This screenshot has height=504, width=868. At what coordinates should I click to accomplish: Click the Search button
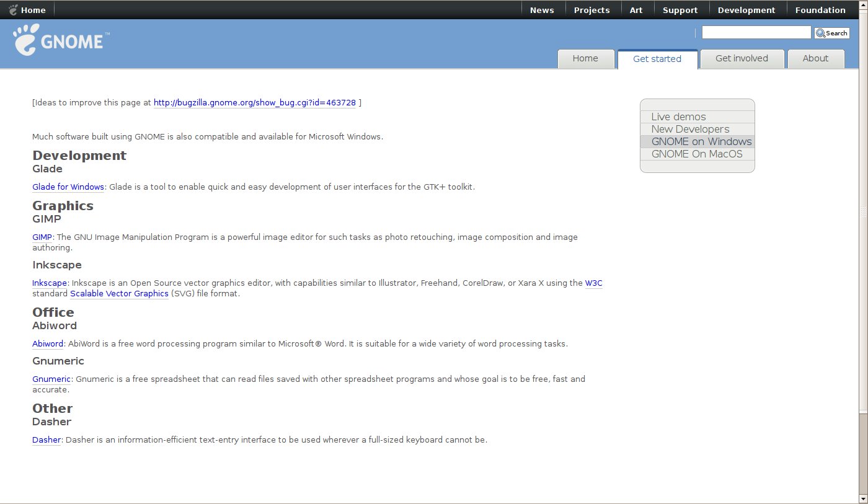point(832,33)
